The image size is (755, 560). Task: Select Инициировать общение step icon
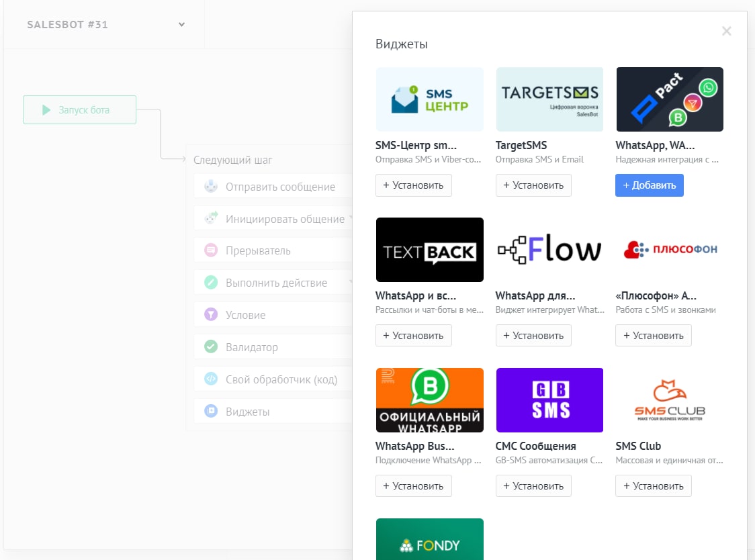pyautogui.click(x=211, y=219)
